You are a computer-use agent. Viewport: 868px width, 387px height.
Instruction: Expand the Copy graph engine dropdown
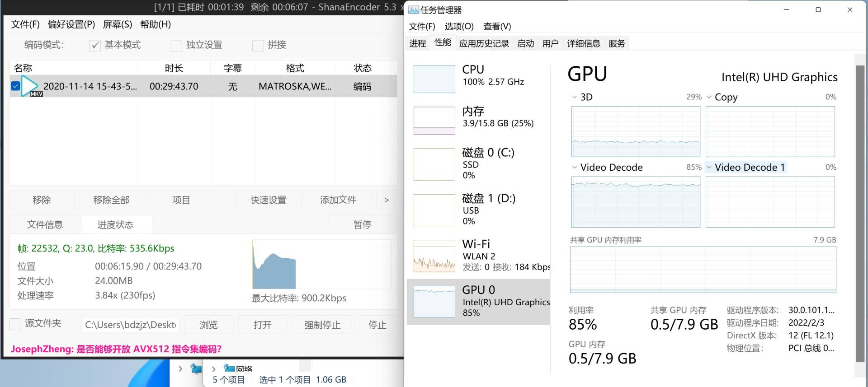point(709,97)
